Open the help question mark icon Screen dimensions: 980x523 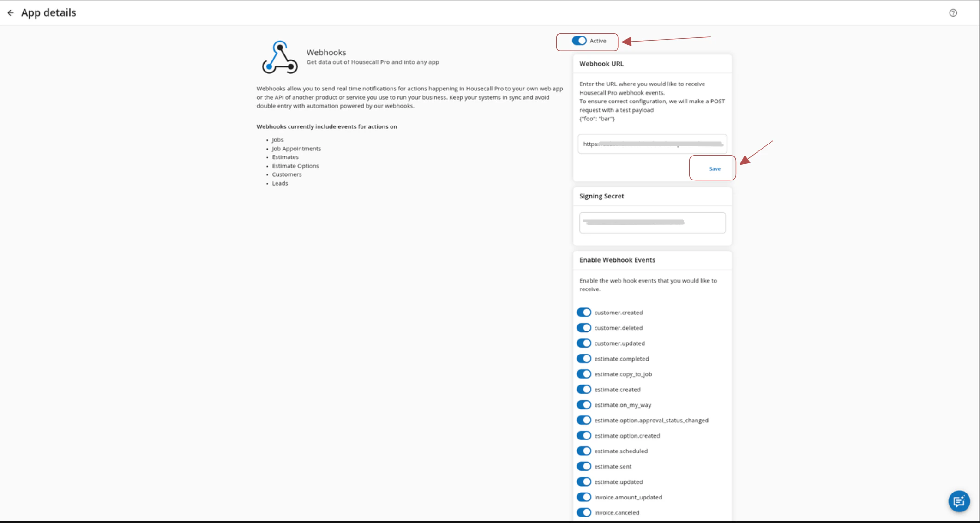coord(953,13)
